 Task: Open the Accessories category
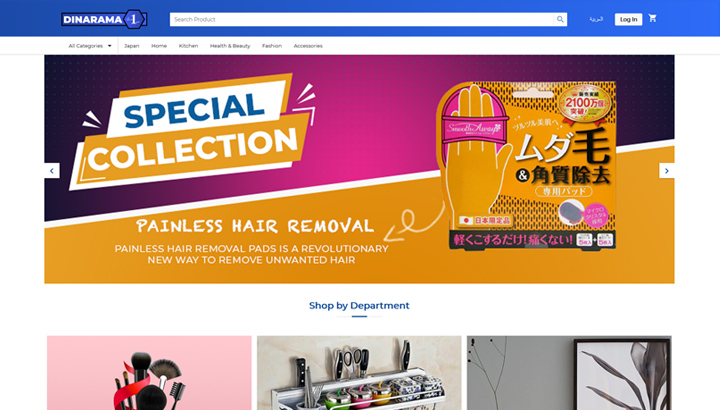point(308,46)
